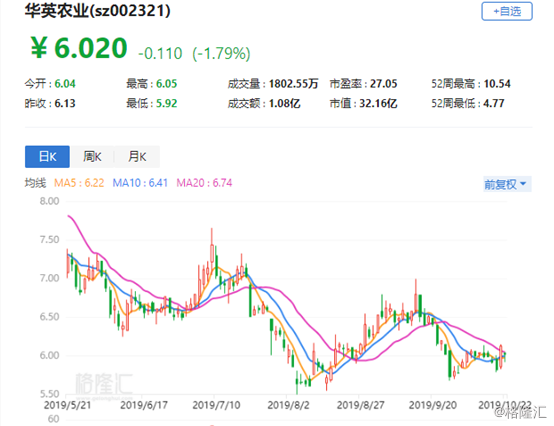554x426 pixels.
Task: Select the 最低 value 5.92
Action: pyautogui.click(x=166, y=103)
